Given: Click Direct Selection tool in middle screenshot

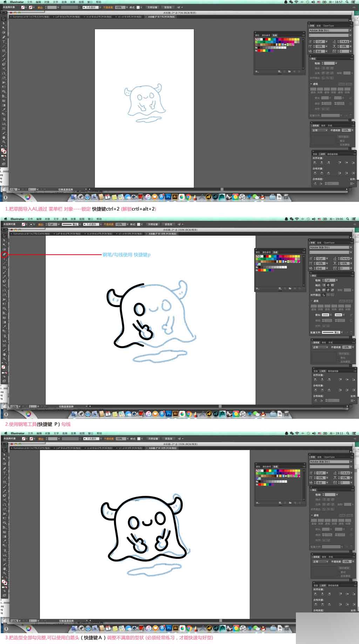Looking at the screenshot, I should [x=4, y=240].
